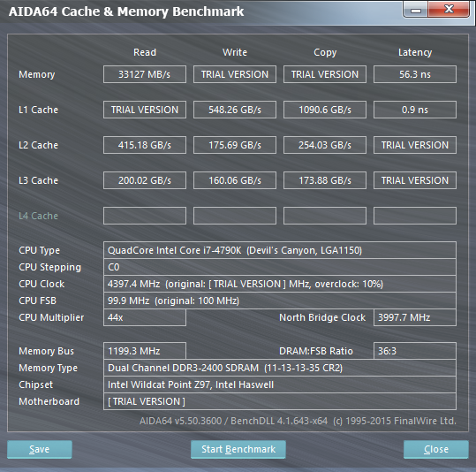Click the empty L4 Cache Copy field

[325, 216]
